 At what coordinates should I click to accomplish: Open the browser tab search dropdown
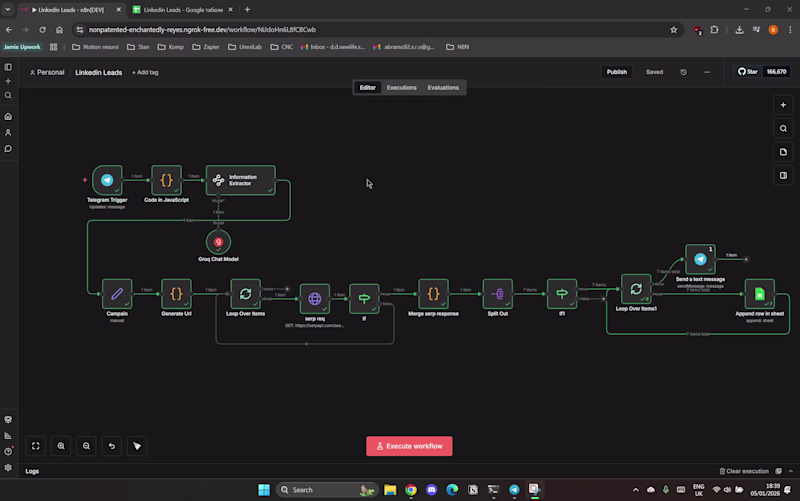coord(8,10)
